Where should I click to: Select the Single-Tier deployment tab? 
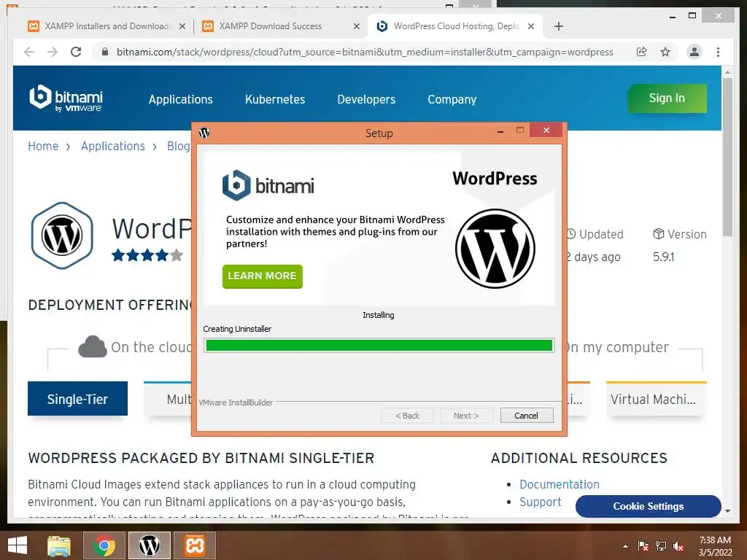click(x=77, y=399)
